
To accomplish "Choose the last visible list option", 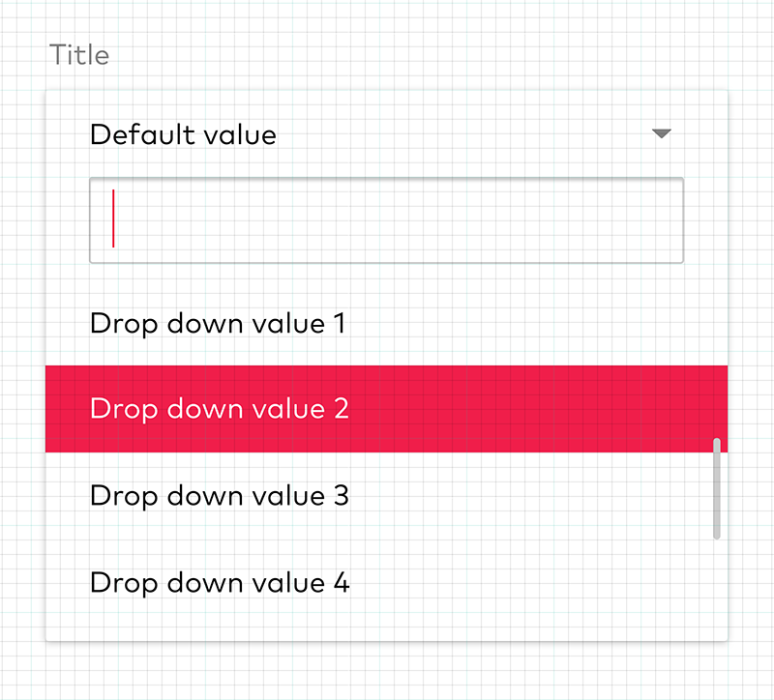I will coord(220,582).
